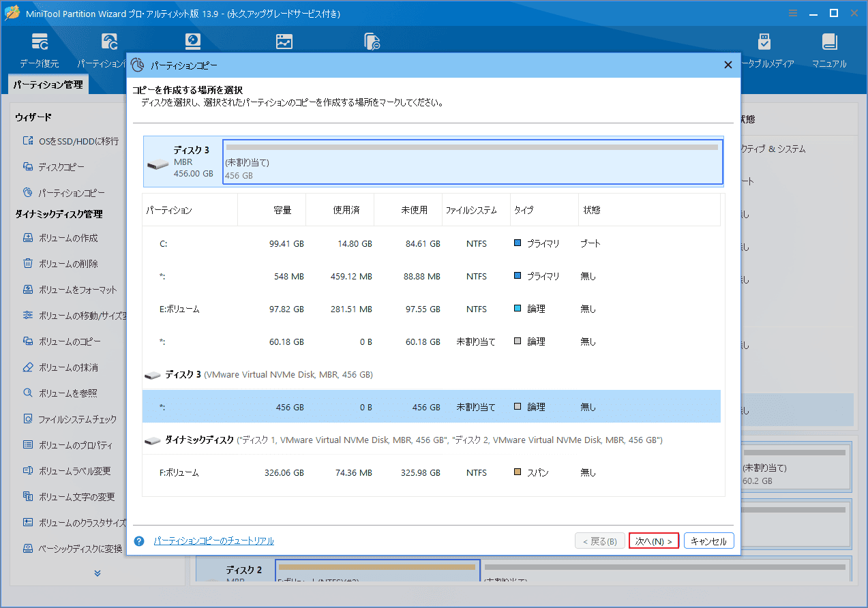The height and width of the screenshot is (608, 868).
Task: Click the ボリュームをフォーマット icon
Action: tap(28, 290)
